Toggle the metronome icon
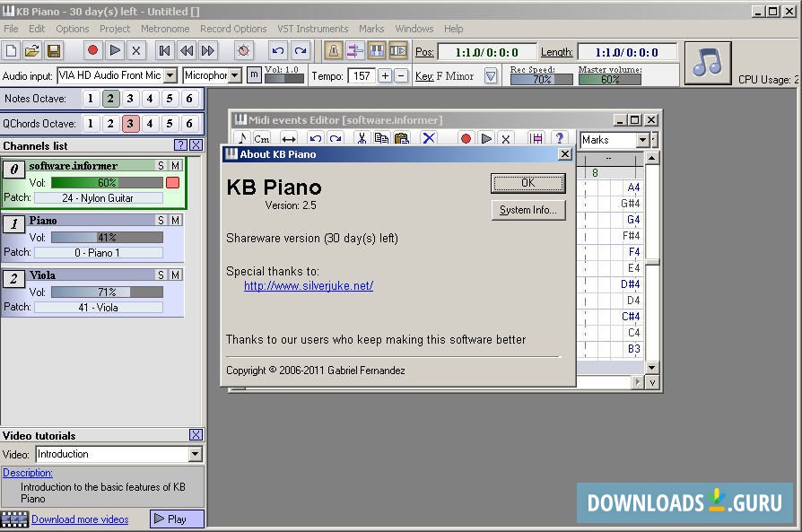Screen dimensions: 802x532 point(334,50)
